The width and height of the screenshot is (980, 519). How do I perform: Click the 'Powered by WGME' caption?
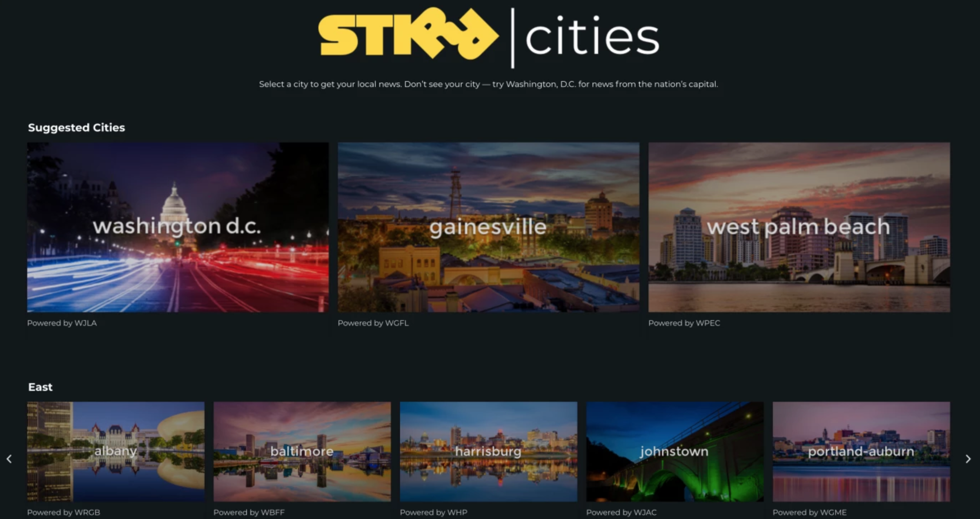click(809, 512)
